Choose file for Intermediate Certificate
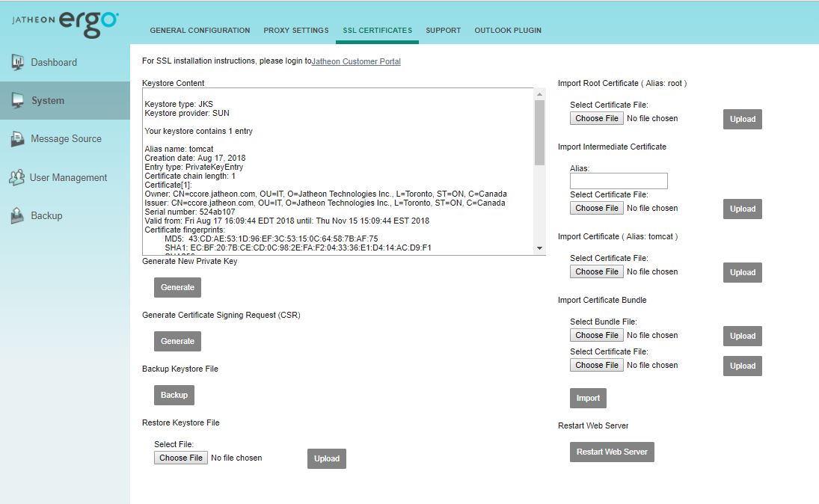 pos(597,208)
